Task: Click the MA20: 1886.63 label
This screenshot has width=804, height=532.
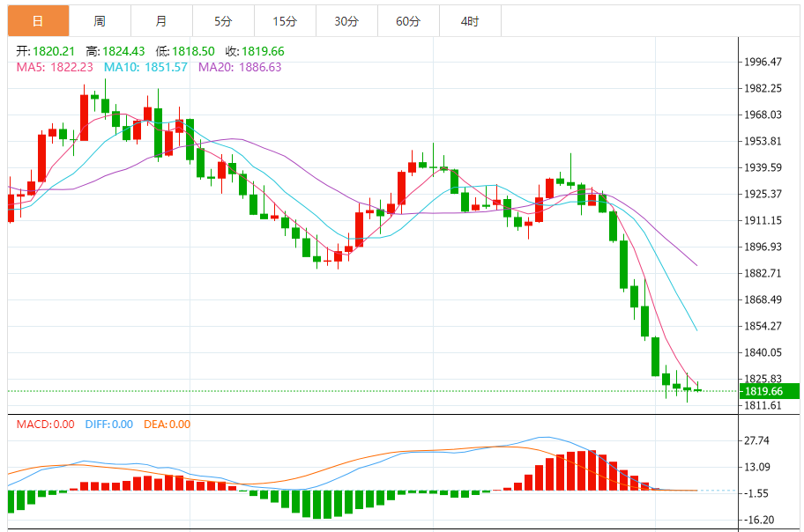Action: click(240, 67)
